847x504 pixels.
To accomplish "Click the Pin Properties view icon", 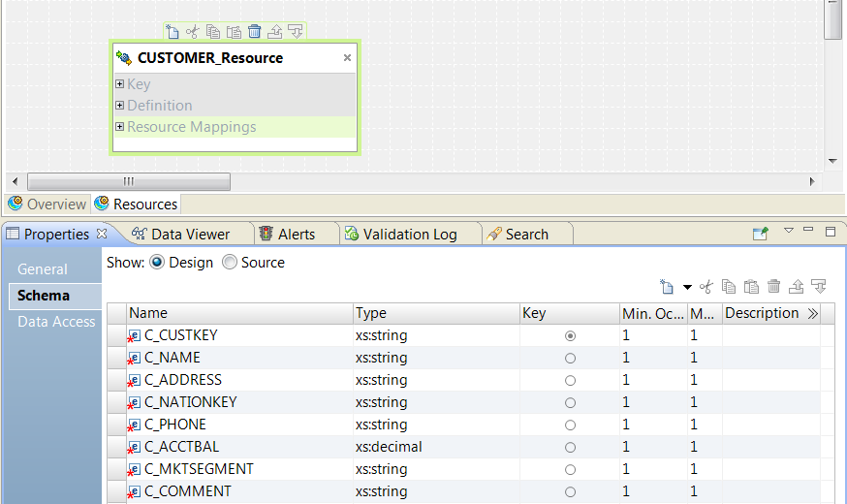I will click(761, 234).
